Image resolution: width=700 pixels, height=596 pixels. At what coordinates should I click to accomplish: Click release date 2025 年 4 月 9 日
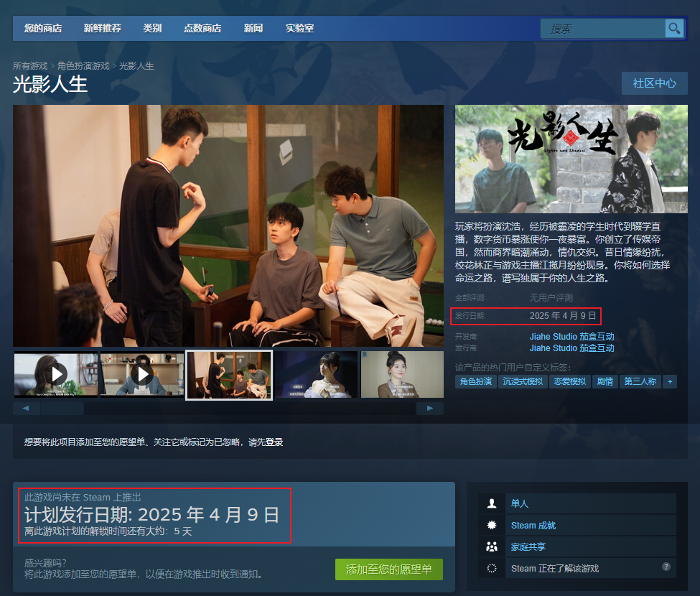click(x=563, y=316)
